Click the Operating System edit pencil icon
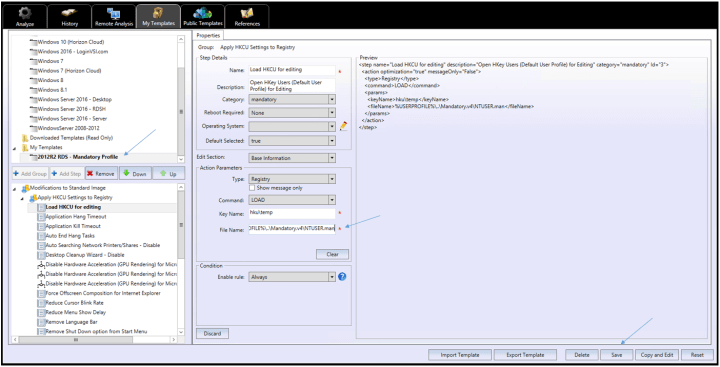The height and width of the screenshot is (367, 720). point(343,126)
